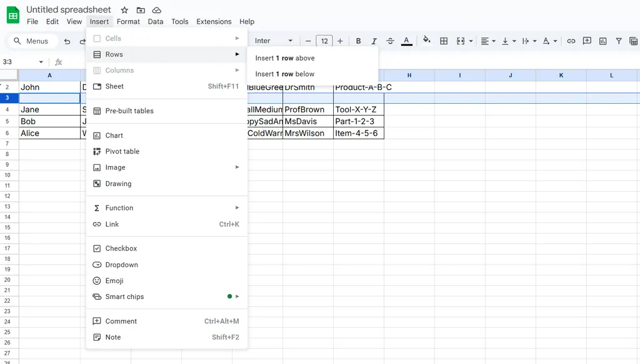Click the undo arrow in toolbar

67,41
